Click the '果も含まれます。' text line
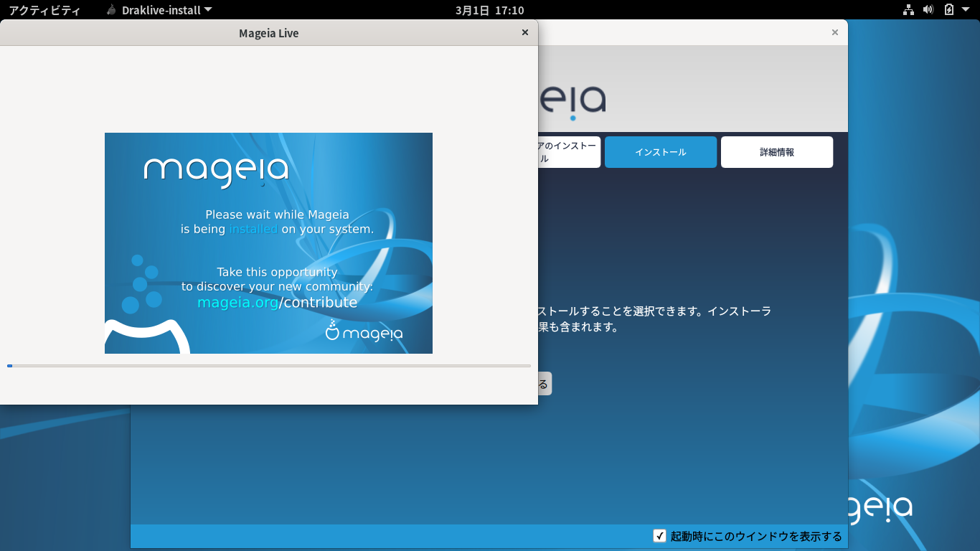Screen dimensions: 980x551 [578, 327]
